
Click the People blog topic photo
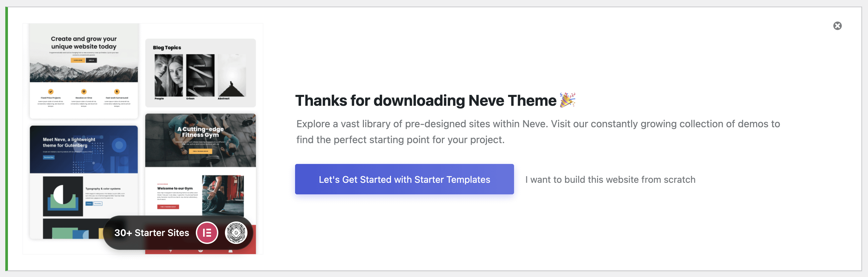[x=168, y=75]
